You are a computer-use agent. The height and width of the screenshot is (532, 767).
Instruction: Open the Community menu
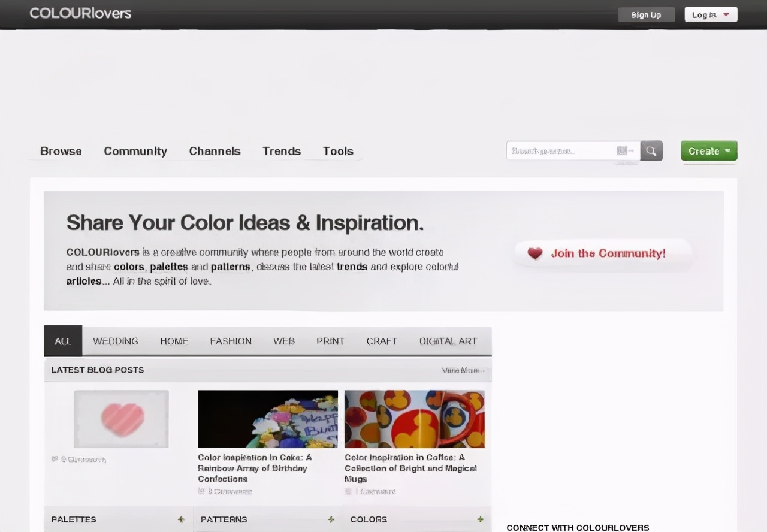(x=135, y=151)
